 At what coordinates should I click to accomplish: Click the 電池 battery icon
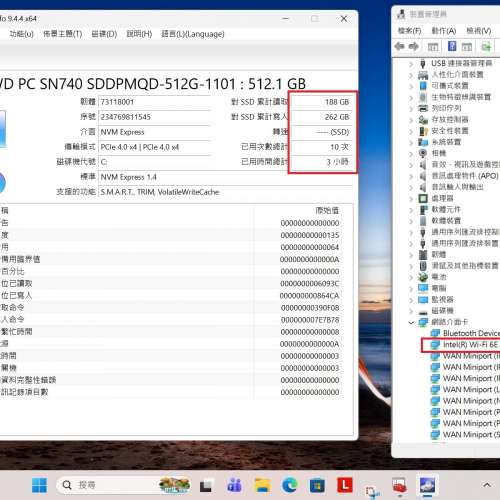pos(423,277)
